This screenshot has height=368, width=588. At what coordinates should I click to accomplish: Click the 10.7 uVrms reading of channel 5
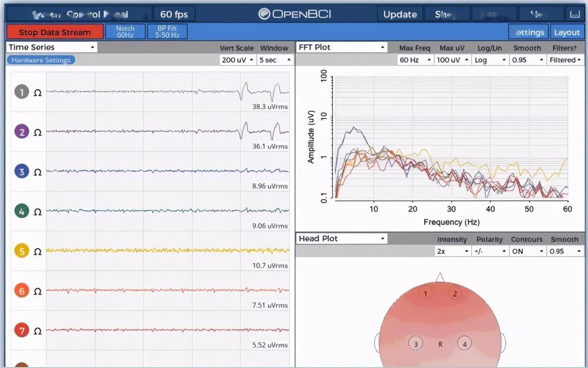coord(270,266)
